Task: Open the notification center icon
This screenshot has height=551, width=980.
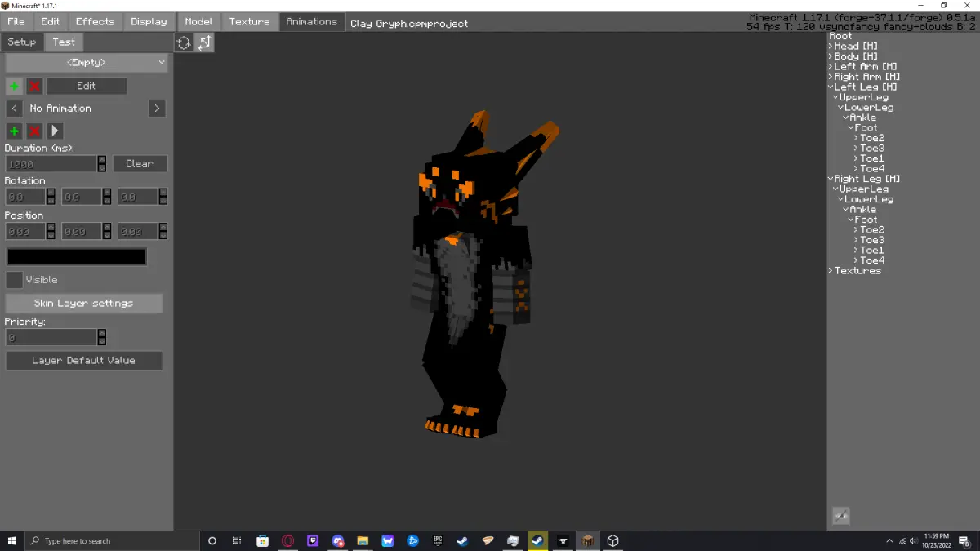Action: [x=964, y=540]
